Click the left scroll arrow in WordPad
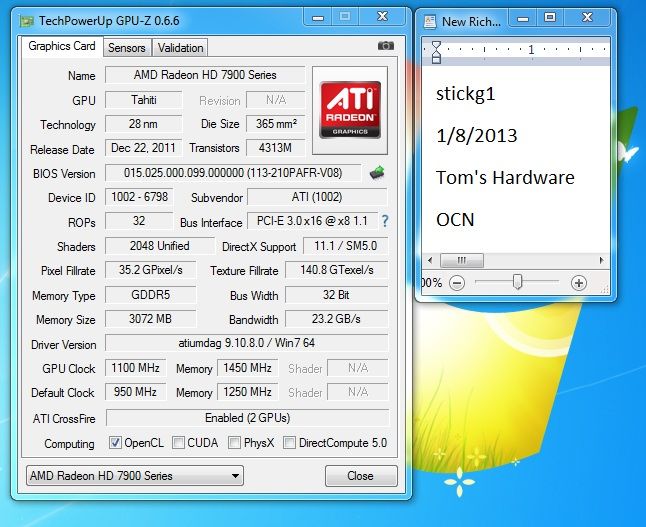Viewport: 646px width, 527px height. coord(430,260)
